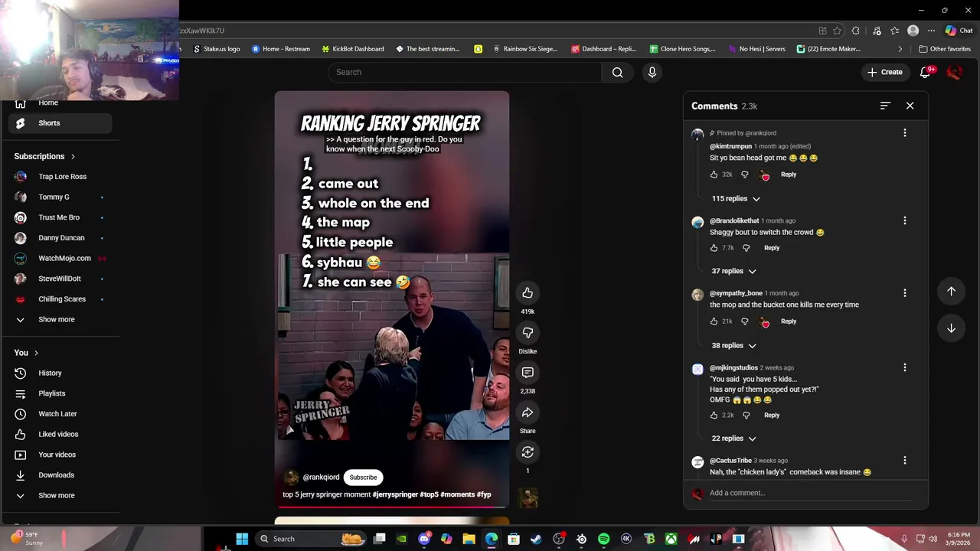Image resolution: width=980 pixels, height=551 pixels.
Task: Dislike @Brandolikethat's comment
Action: pos(746,248)
